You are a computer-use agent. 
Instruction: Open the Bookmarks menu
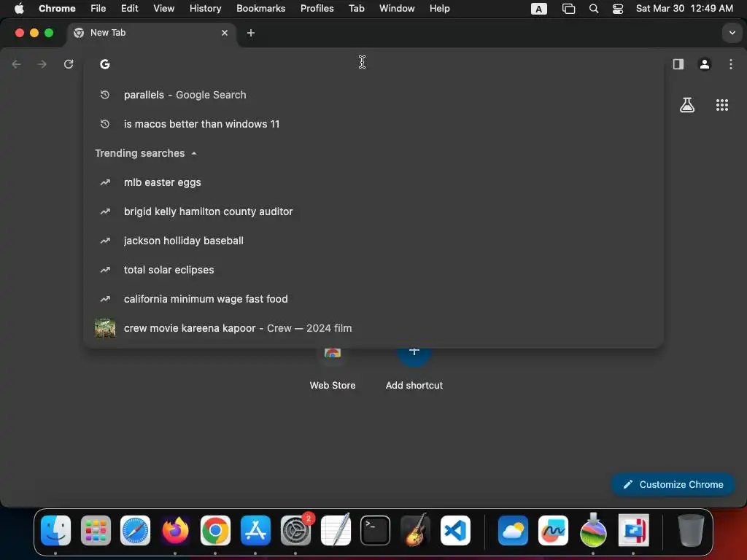[x=260, y=8]
